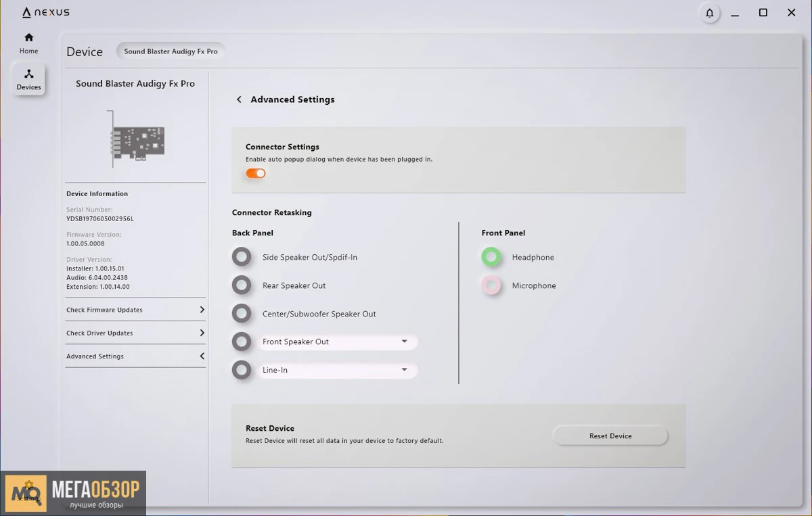812x516 pixels.
Task: Click the Center/Subwoofer Speaker Out jack icon
Action: coord(242,314)
